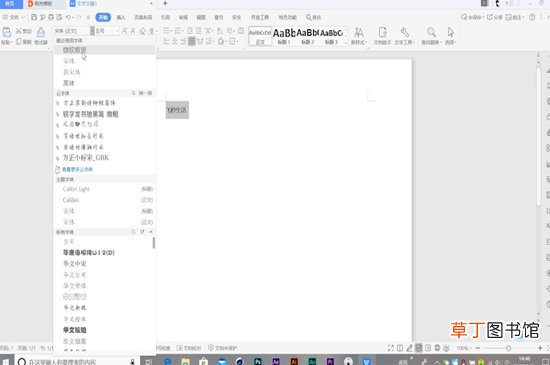Open the Insert ribbon tab
Screen dimensions: 550x365
point(121,17)
